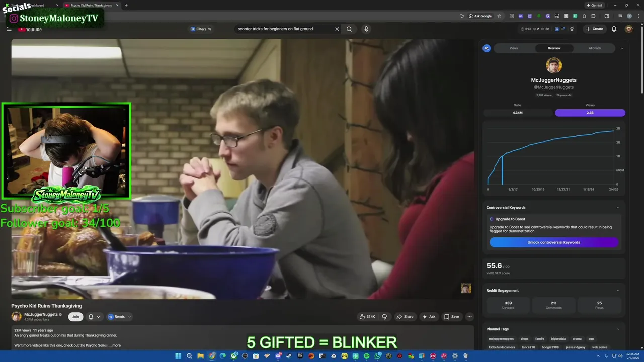Dislike the video with thumbs down
The image size is (644, 362).
(x=385, y=317)
